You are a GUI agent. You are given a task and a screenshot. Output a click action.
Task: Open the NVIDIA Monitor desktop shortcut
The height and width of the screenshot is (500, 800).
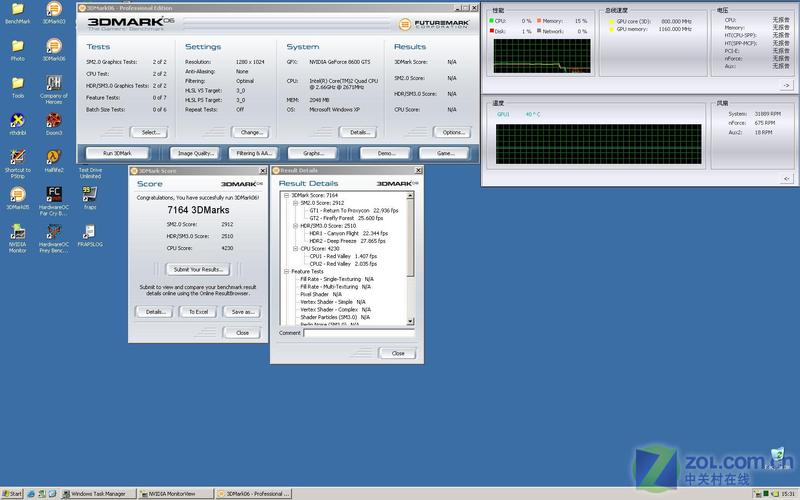17,238
